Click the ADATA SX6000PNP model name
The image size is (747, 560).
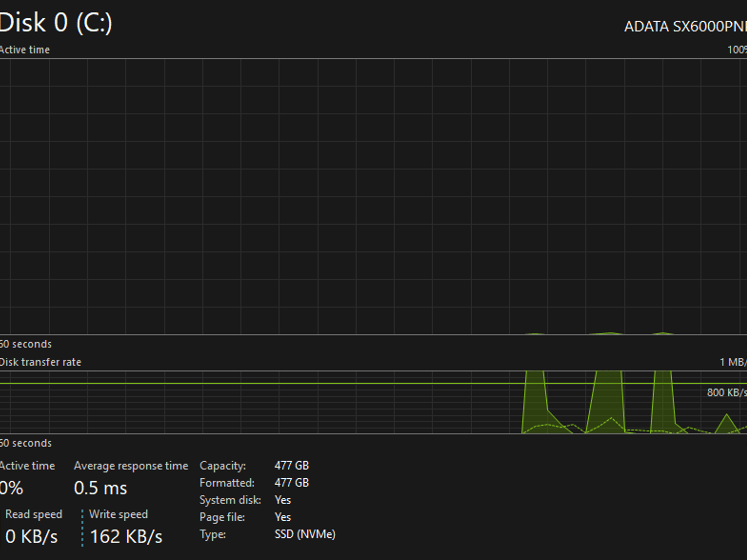pyautogui.click(x=685, y=27)
